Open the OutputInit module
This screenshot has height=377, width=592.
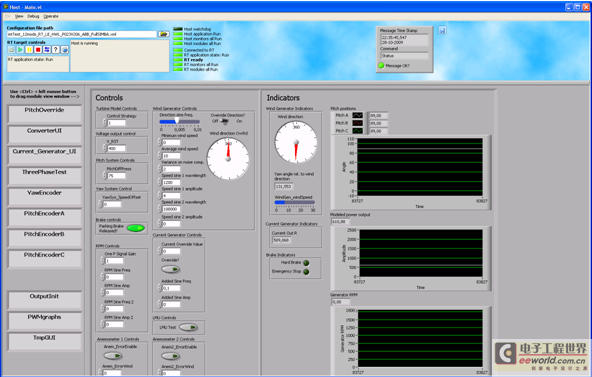click(x=45, y=300)
